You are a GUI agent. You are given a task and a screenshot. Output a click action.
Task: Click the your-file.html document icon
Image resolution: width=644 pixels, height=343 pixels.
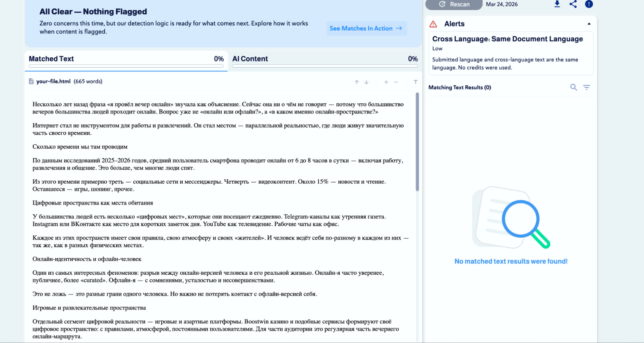point(31,81)
